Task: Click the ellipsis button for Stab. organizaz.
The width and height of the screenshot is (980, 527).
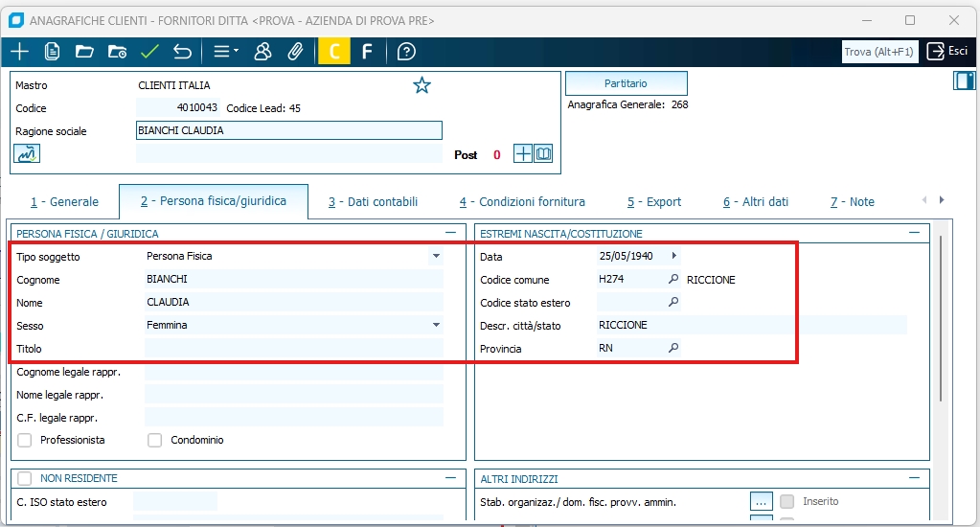Action: point(762,501)
